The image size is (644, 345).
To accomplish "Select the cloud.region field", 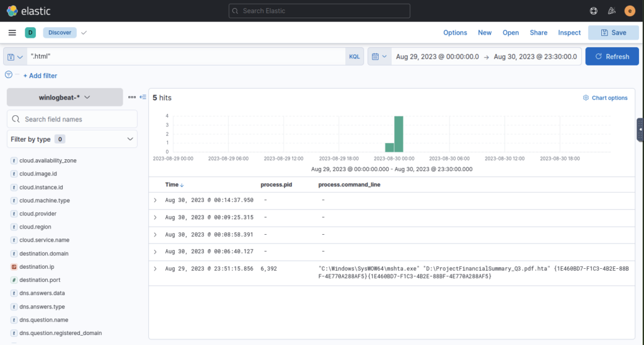I will click(35, 227).
